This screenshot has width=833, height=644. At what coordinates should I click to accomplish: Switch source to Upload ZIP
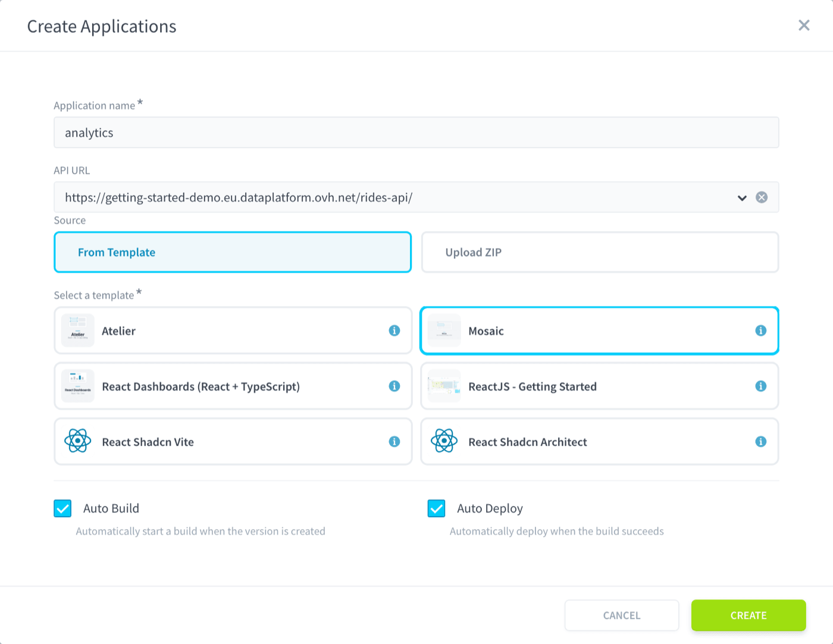pos(600,252)
